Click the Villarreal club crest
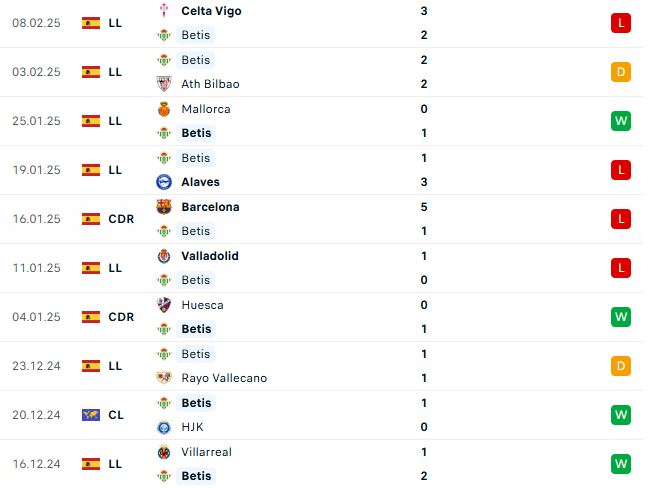Viewport: 650px width, 488px height. [164, 452]
